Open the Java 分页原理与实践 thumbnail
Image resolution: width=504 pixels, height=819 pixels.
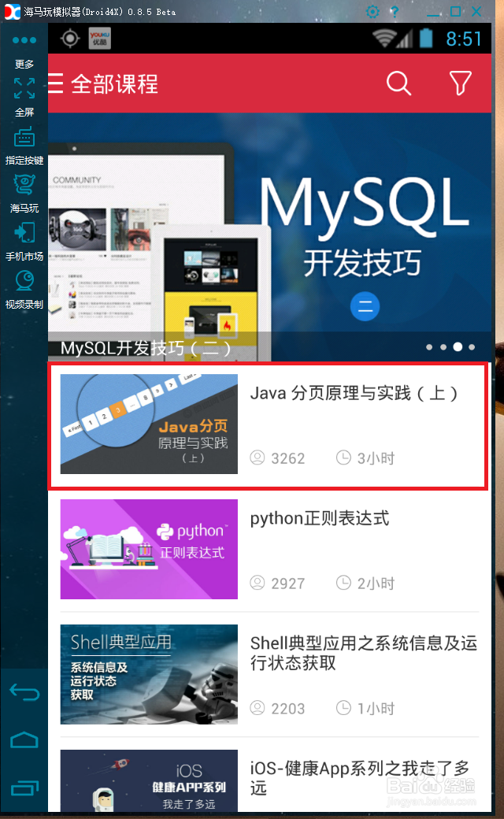click(149, 424)
